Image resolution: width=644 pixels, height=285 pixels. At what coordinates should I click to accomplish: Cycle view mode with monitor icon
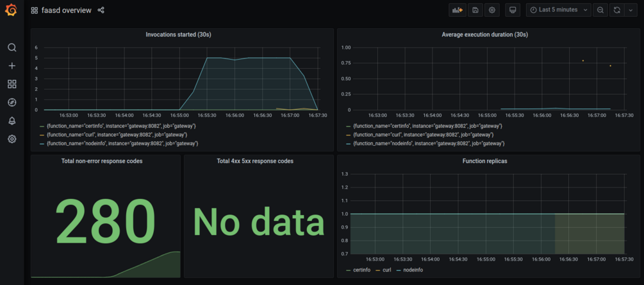coord(513,10)
